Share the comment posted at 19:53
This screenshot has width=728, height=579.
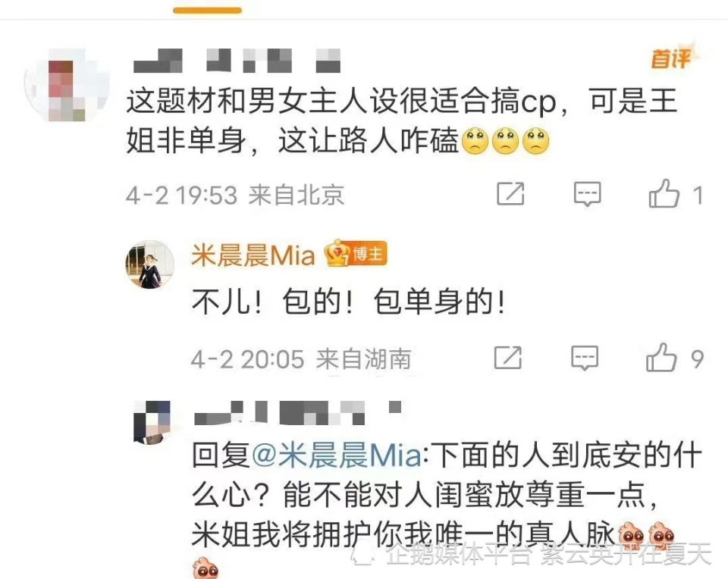tap(510, 193)
